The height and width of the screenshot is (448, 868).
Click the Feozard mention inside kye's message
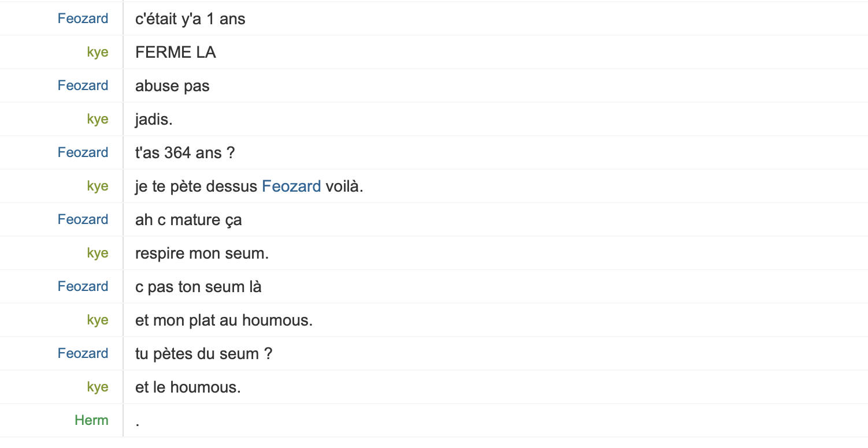(291, 186)
